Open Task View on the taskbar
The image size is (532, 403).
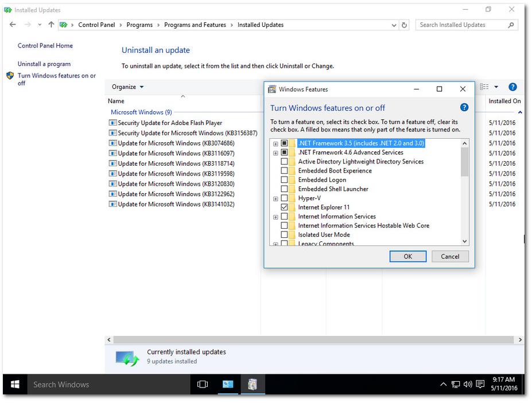click(202, 384)
